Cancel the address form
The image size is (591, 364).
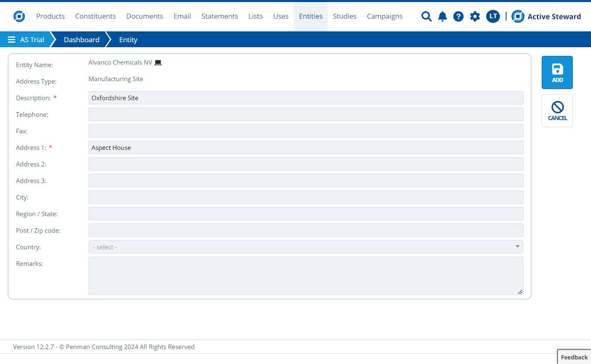coord(557,111)
